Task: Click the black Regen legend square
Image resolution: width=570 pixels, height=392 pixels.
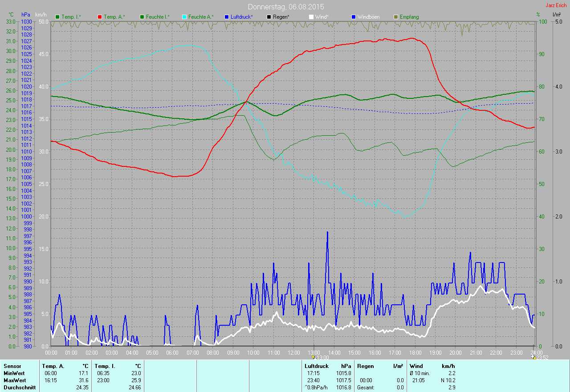Action: 269,17
